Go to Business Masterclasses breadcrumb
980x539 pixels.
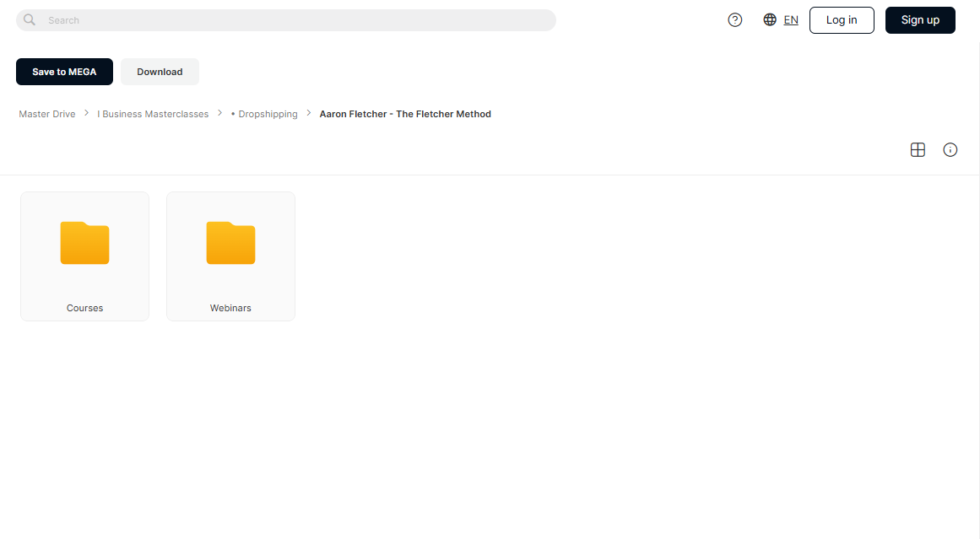click(153, 114)
